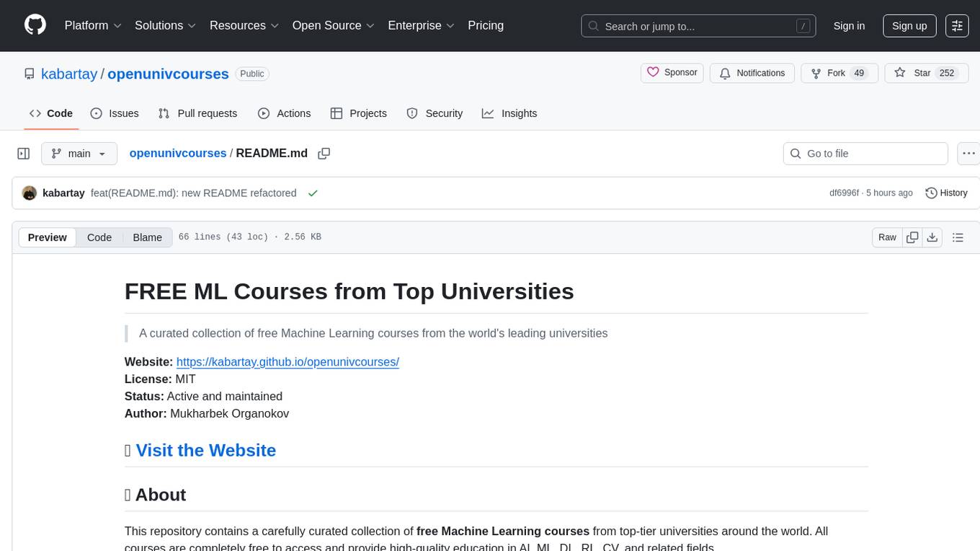Click the Notifications bell icon

725,73
